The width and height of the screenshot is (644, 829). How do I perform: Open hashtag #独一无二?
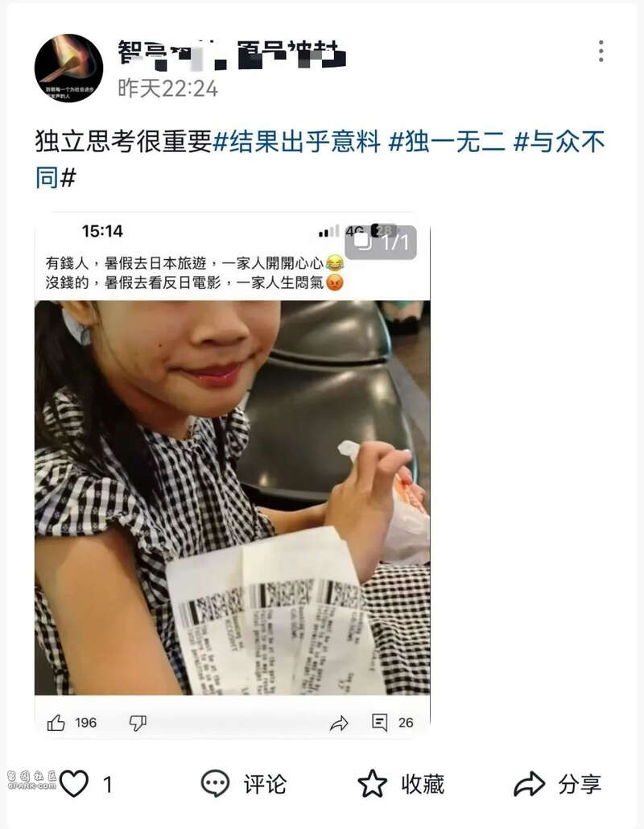tap(448, 142)
